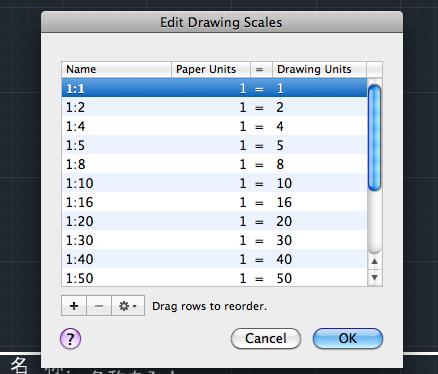Image resolution: width=438 pixels, height=374 pixels.
Task: Click the scrollbar down arrow
Action: (x=374, y=277)
